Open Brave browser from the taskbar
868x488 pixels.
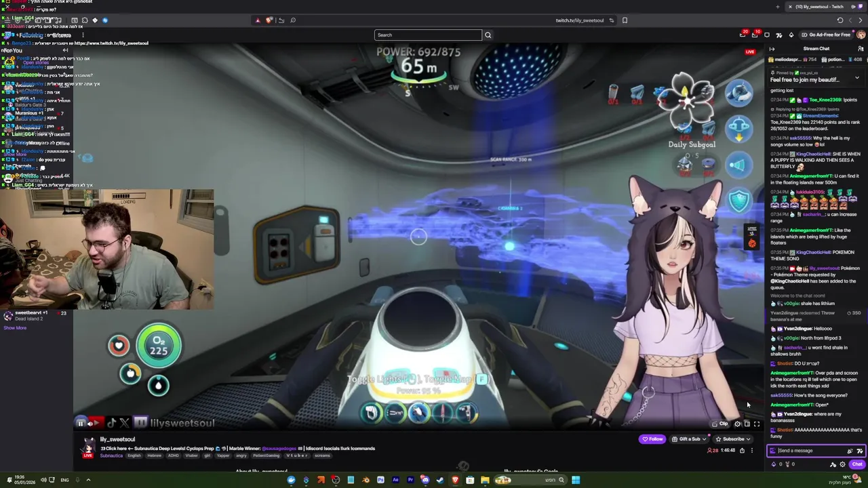455,481
